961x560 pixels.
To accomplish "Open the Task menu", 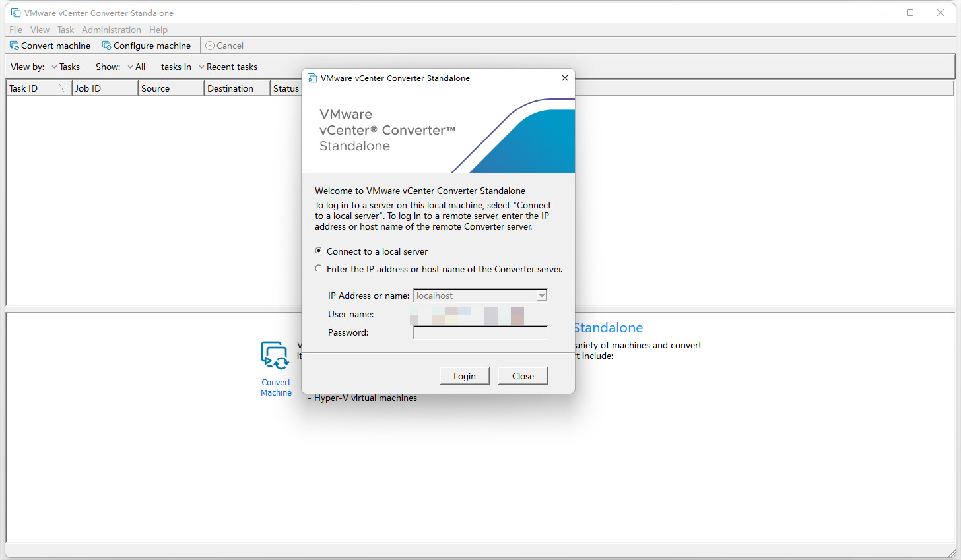I will point(65,30).
